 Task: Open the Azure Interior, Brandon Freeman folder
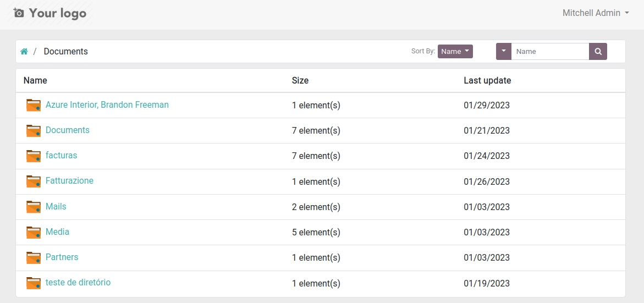pyautogui.click(x=107, y=104)
